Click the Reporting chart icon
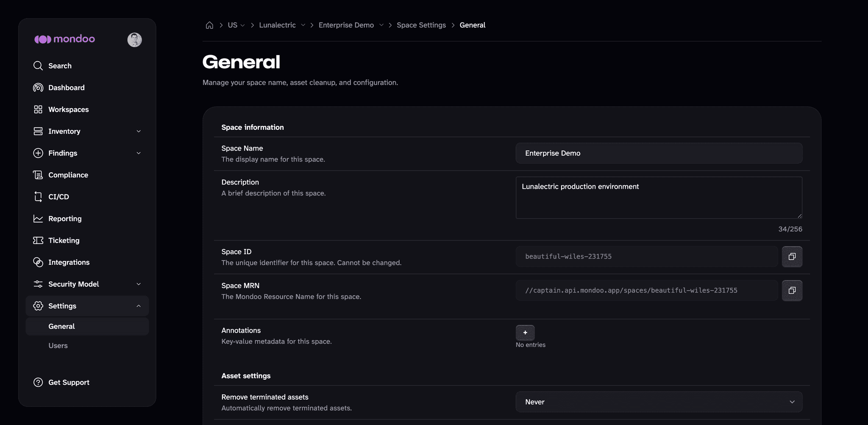 pyautogui.click(x=38, y=218)
